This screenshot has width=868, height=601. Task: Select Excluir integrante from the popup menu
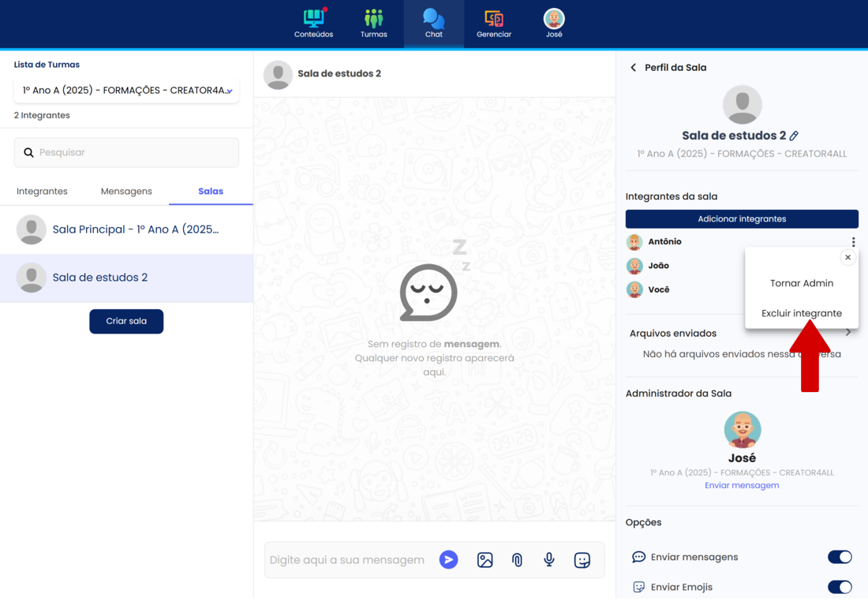(801, 313)
